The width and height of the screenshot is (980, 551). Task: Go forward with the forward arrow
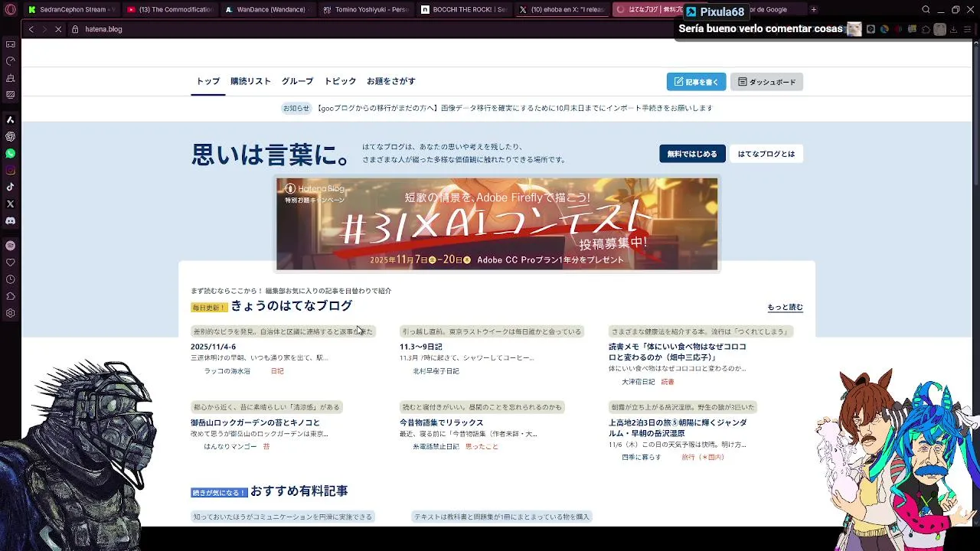44,29
